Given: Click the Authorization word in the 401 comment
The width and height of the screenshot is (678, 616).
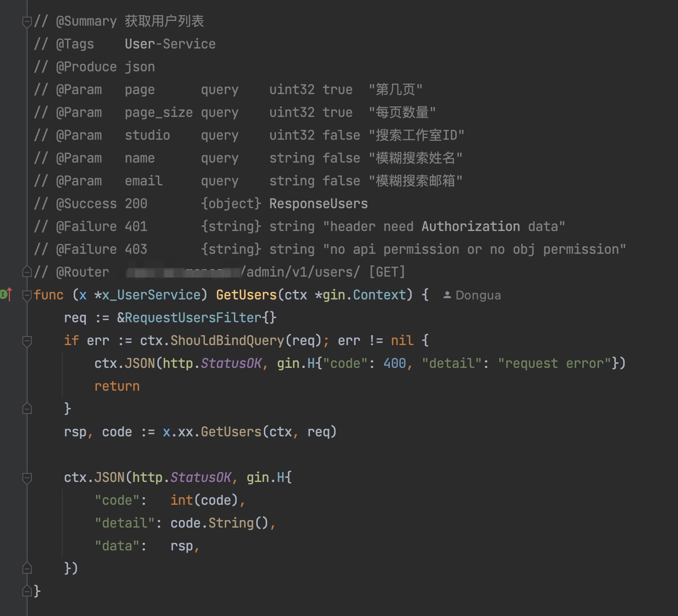Looking at the screenshot, I should tap(471, 226).
